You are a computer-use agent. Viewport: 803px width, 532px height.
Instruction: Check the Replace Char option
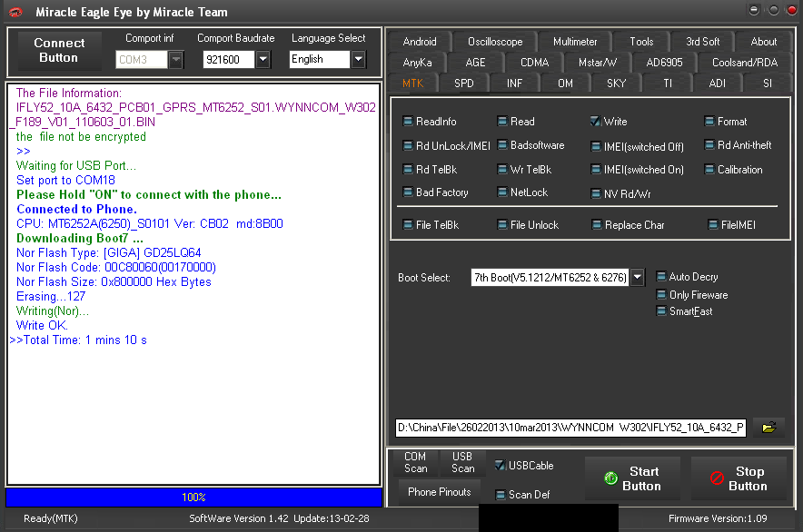click(x=597, y=225)
